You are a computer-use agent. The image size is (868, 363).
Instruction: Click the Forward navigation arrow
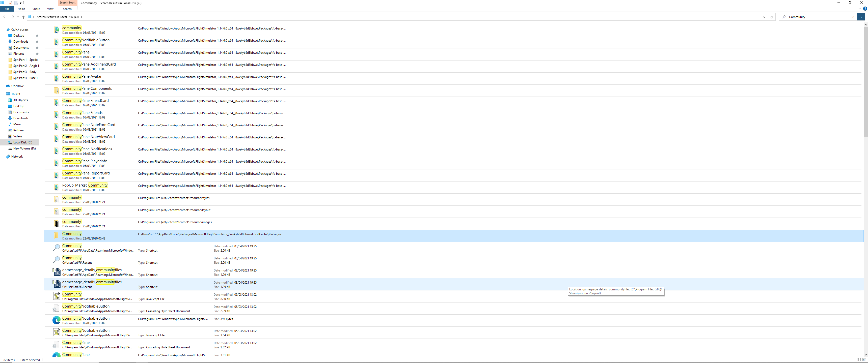point(12,17)
